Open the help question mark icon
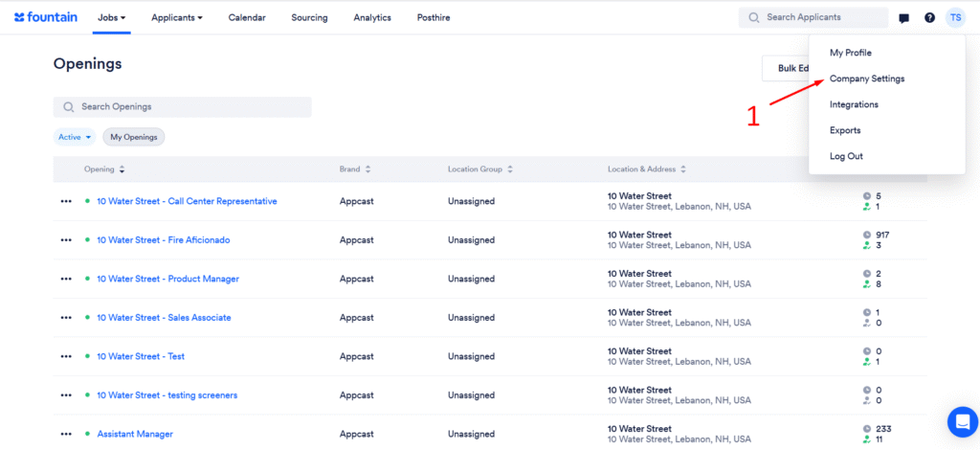The height and width of the screenshot is (450, 980). [x=929, y=18]
